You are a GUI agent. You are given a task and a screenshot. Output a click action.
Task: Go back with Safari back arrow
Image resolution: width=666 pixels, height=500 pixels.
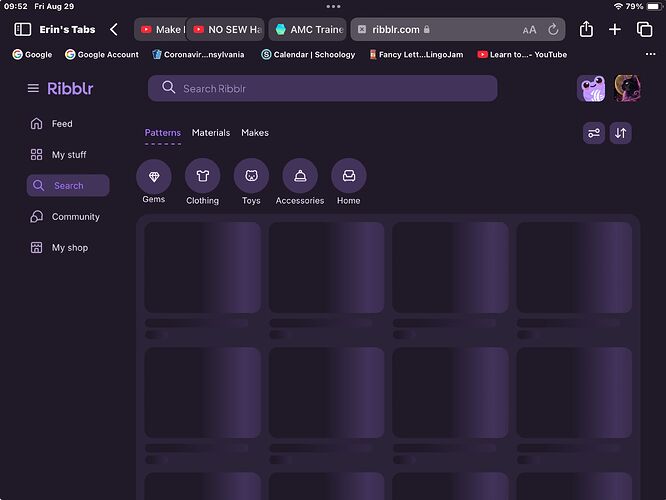[x=113, y=29]
